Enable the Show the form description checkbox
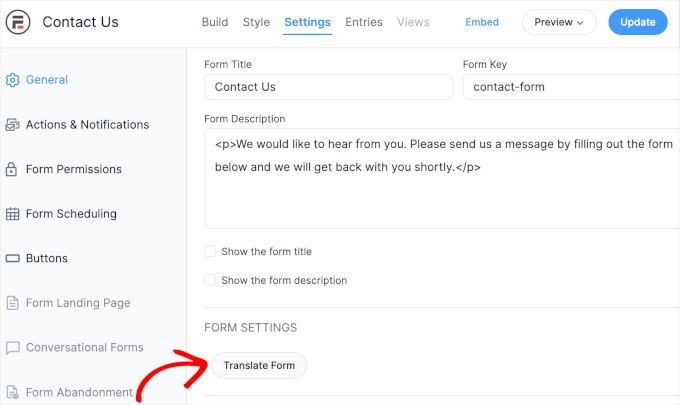 click(210, 281)
